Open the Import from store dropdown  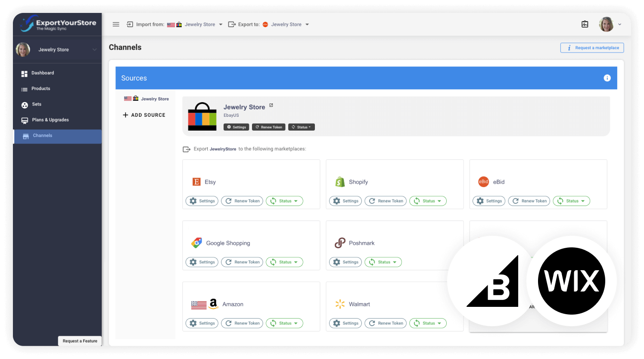[x=221, y=25]
